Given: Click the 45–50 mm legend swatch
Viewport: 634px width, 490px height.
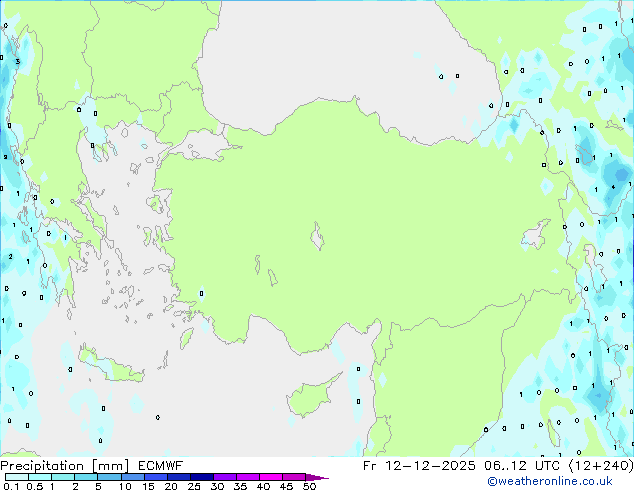Looking at the screenshot, I should click(294, 477).
